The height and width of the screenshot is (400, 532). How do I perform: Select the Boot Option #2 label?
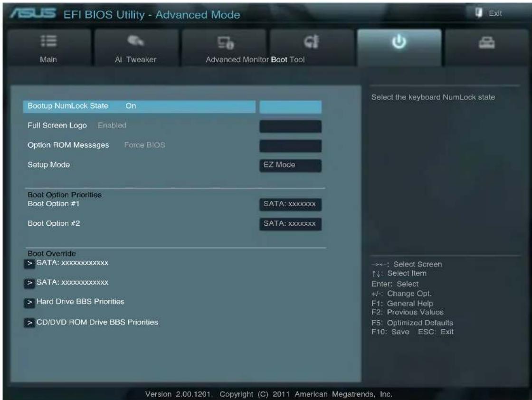click(54, 224)
